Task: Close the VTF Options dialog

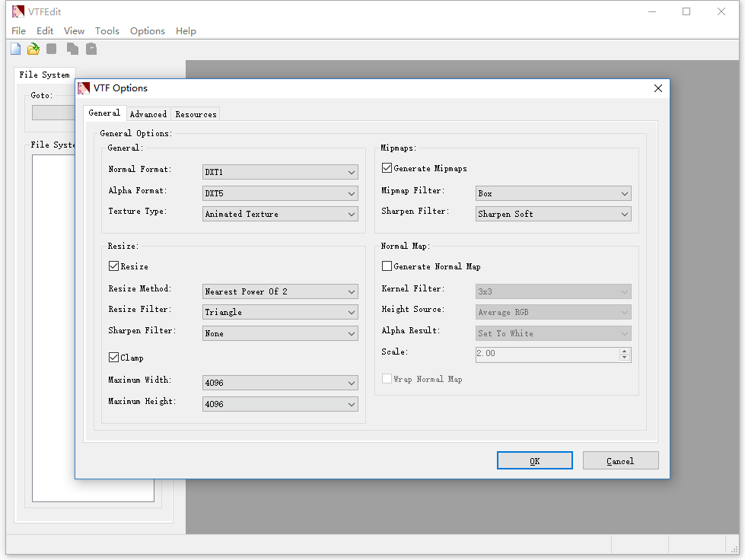Action: [658, 88]
